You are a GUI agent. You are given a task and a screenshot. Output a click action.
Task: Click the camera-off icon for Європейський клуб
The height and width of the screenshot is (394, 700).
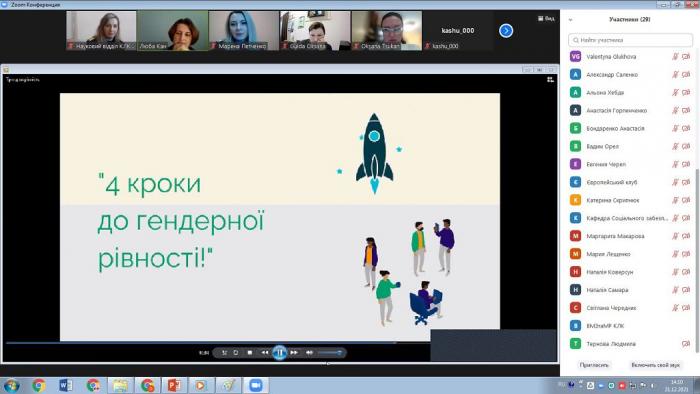[686, 182]
